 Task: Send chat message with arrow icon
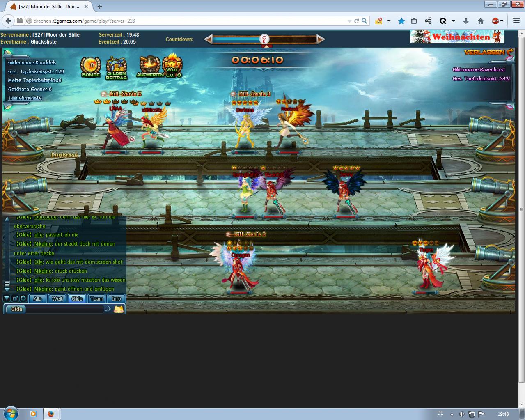pyautogui.click(x=108, y=309)
